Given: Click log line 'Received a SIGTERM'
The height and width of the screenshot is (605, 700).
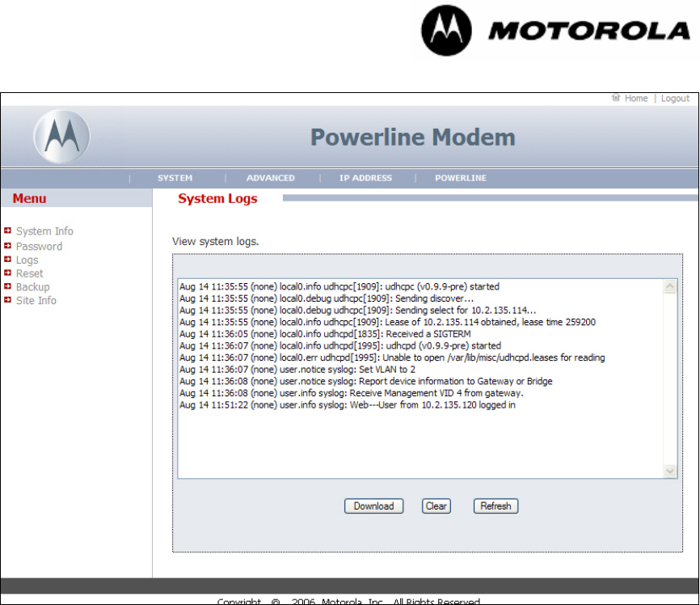Looking at the screenshot, I should point(325,334).
